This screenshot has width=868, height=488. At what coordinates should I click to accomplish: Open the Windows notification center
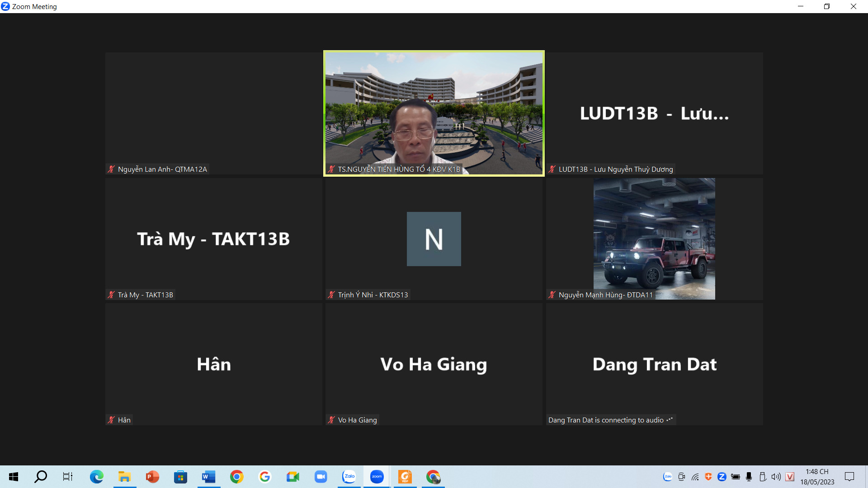pos(849,477)
